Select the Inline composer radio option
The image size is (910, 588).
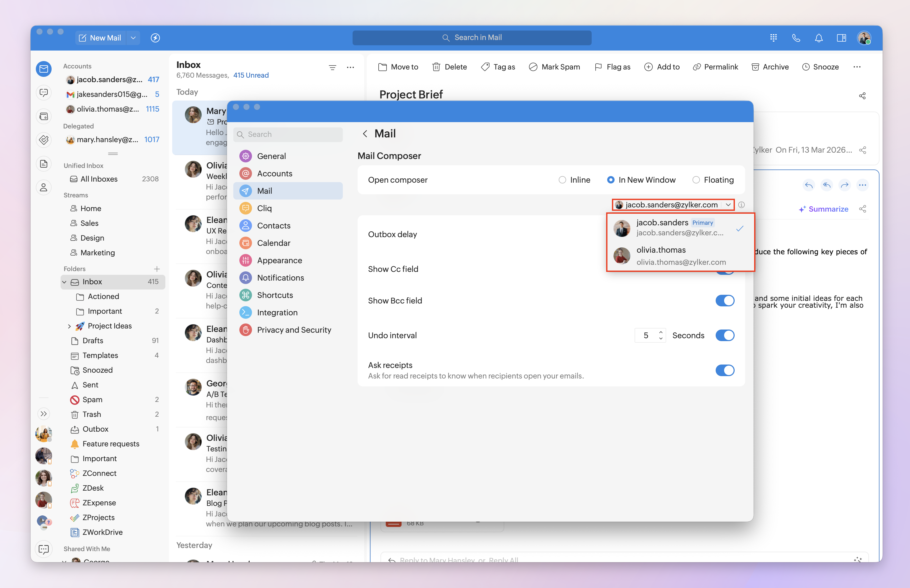pyautogui.click(x=562, y=180)
